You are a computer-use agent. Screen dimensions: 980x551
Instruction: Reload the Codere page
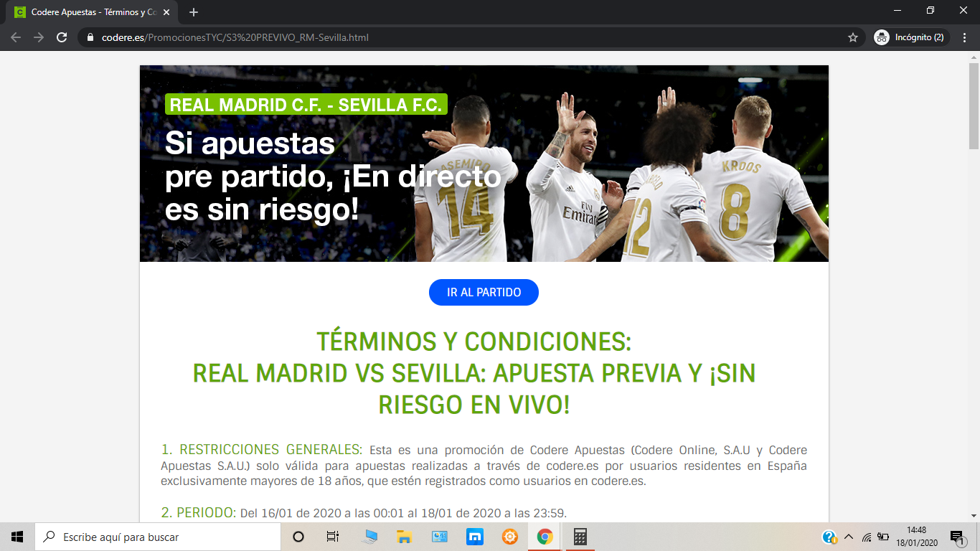[62, 37]
